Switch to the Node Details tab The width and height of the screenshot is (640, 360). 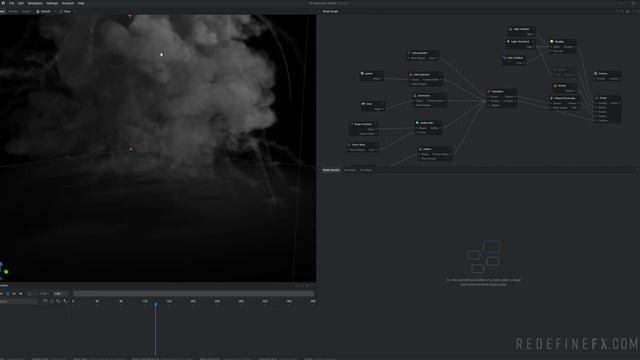(x=331, y=170)
